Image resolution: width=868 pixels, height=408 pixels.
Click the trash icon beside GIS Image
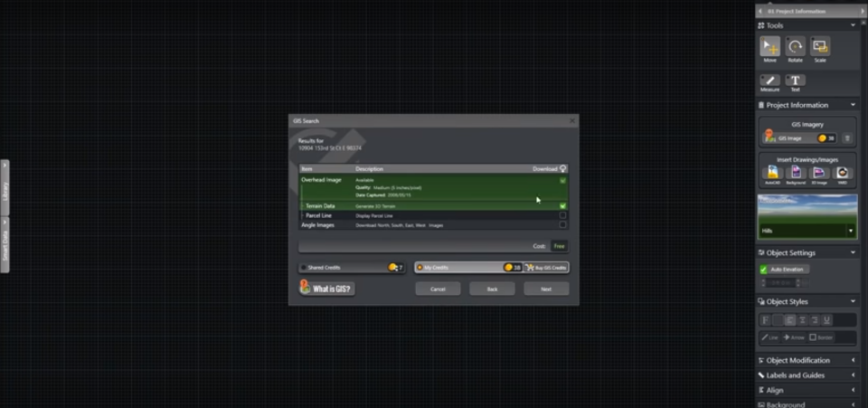pyautogui.click(x=847, y=138)
